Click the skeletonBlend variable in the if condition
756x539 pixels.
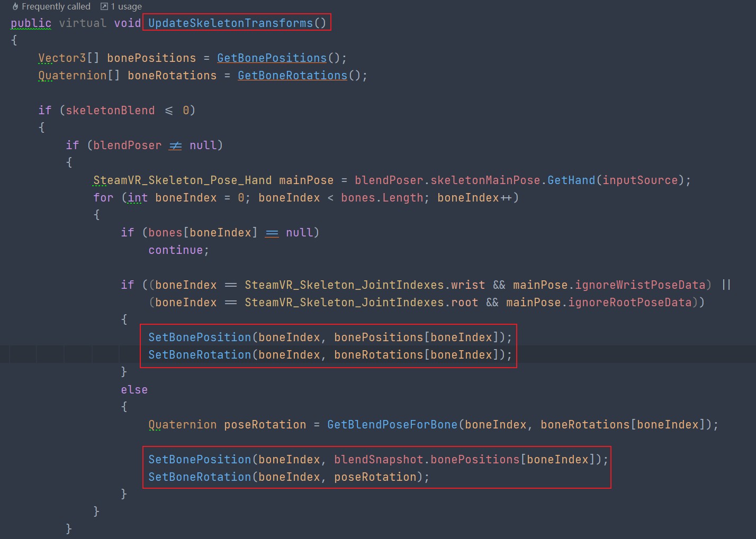coord(110,110)
